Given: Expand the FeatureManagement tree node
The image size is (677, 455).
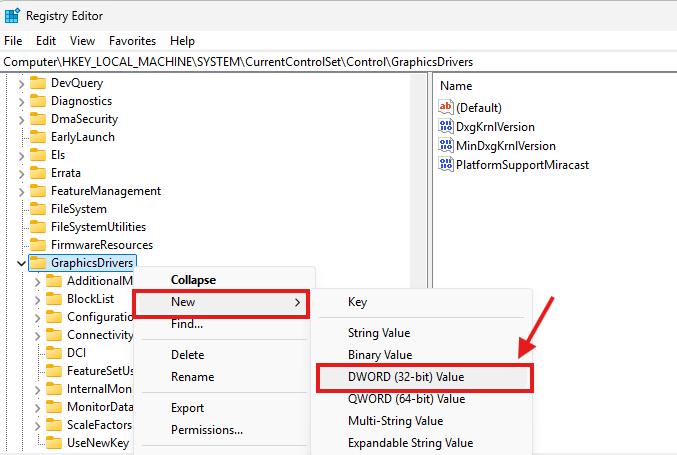Looking at the screenshot, I should [21, 191].
